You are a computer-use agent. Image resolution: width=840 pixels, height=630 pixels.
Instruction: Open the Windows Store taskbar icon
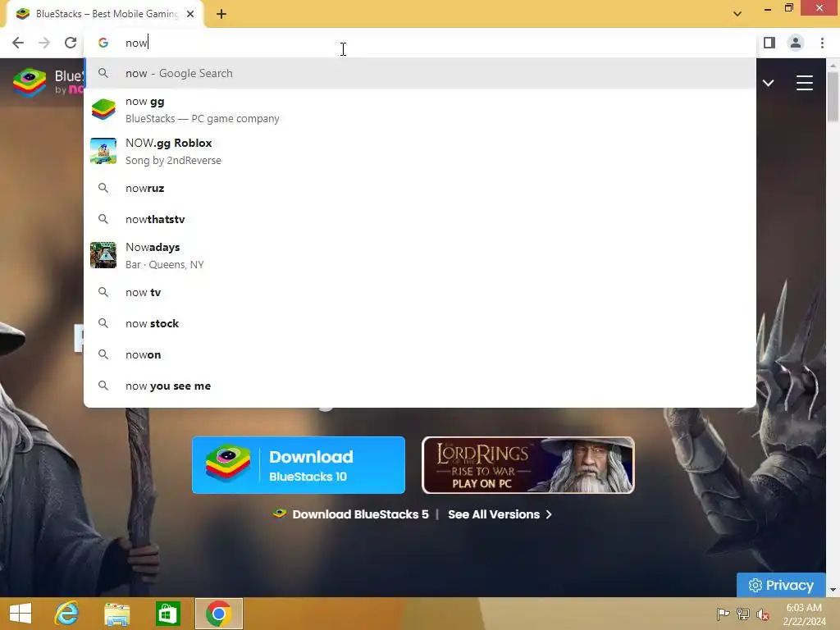tap(167, 614)
